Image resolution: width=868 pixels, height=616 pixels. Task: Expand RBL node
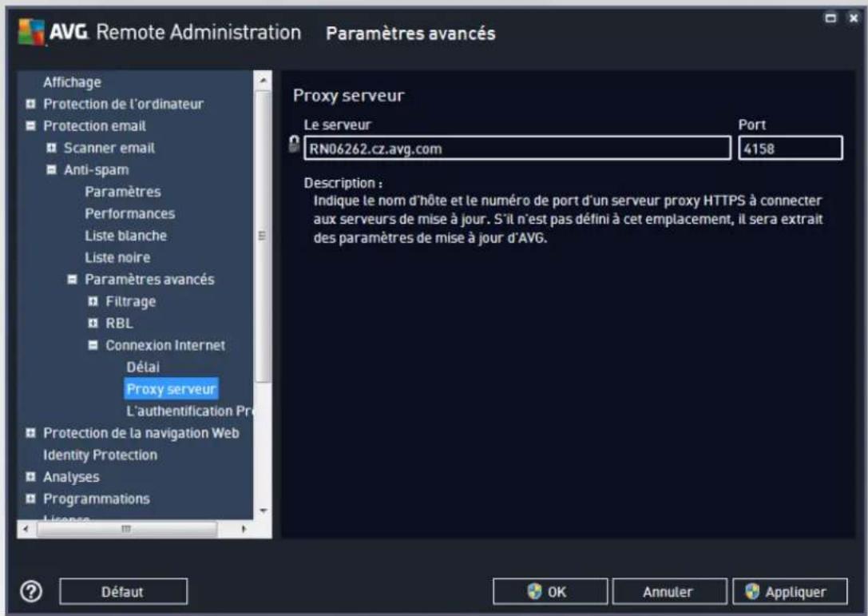click(93, 323)
